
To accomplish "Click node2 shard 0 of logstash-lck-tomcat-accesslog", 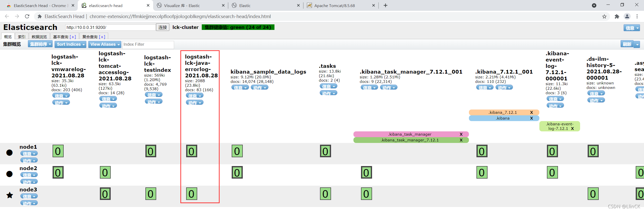I will pyautogui.click(x=105, y=172).
